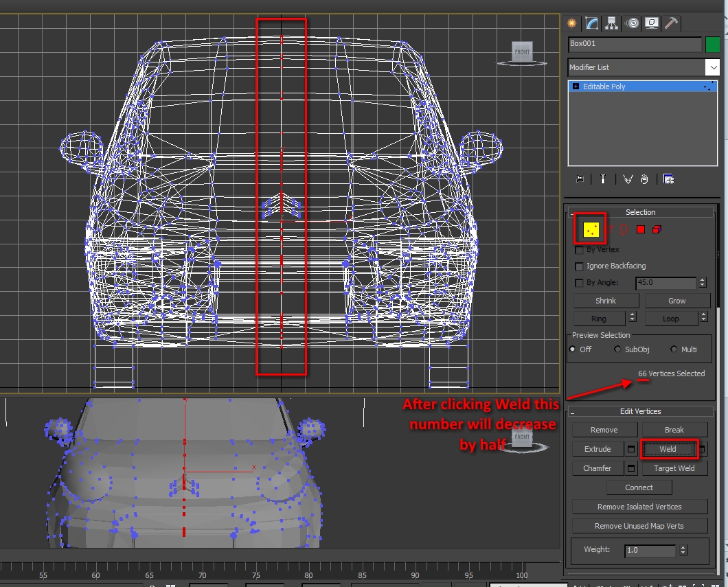Select SubObj preview selection radio
This screenshot has width=728, height=587.
tap(618, 349)
